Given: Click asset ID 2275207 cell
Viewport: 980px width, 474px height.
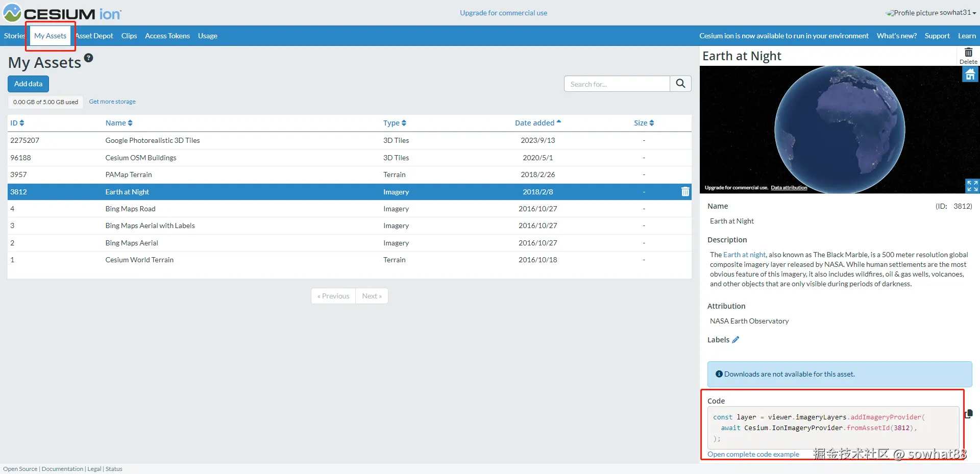Looking at the screenshot, I should (x=24, y=140).
